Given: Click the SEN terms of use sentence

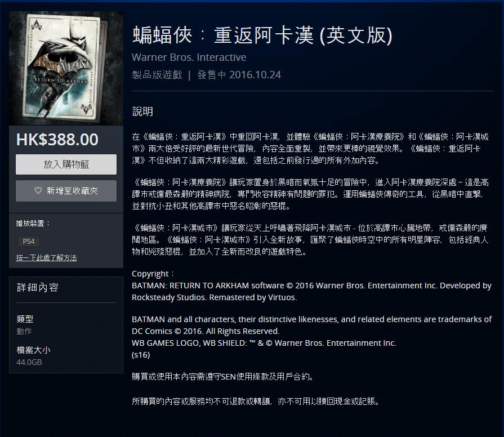Looking at the screenshot, I should pyautogui.click(x=223, y=377).
